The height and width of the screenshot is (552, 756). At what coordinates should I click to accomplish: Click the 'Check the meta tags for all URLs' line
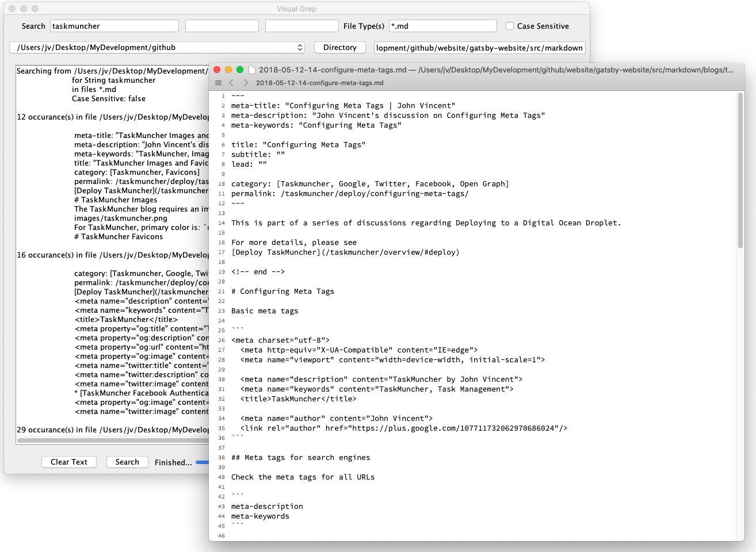(x=303, y=477)
